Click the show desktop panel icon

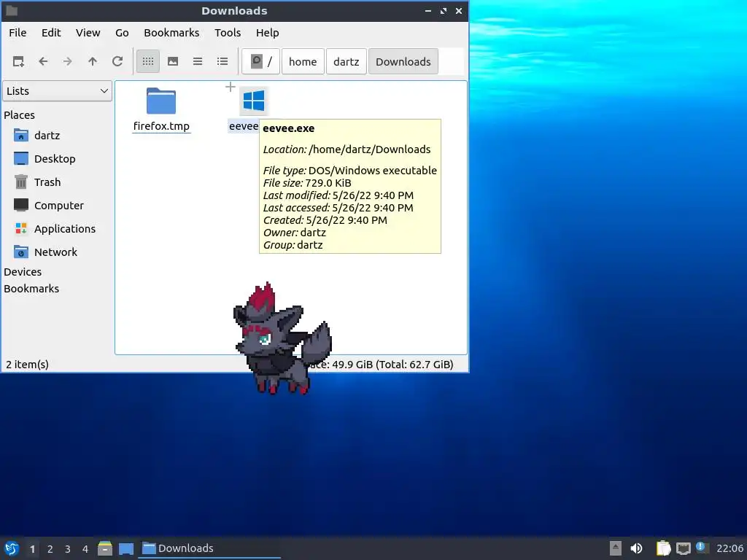click(x=126, y=548)
